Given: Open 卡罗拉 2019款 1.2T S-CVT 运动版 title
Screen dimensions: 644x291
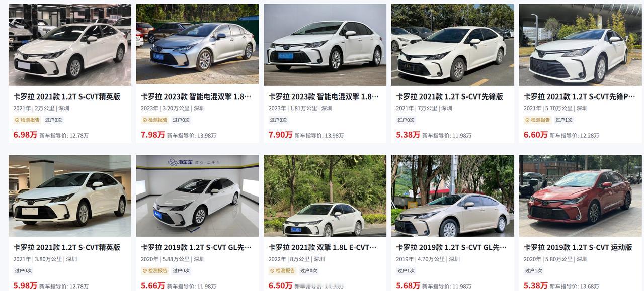Looking at the screenshot, I should coord(578,247).
